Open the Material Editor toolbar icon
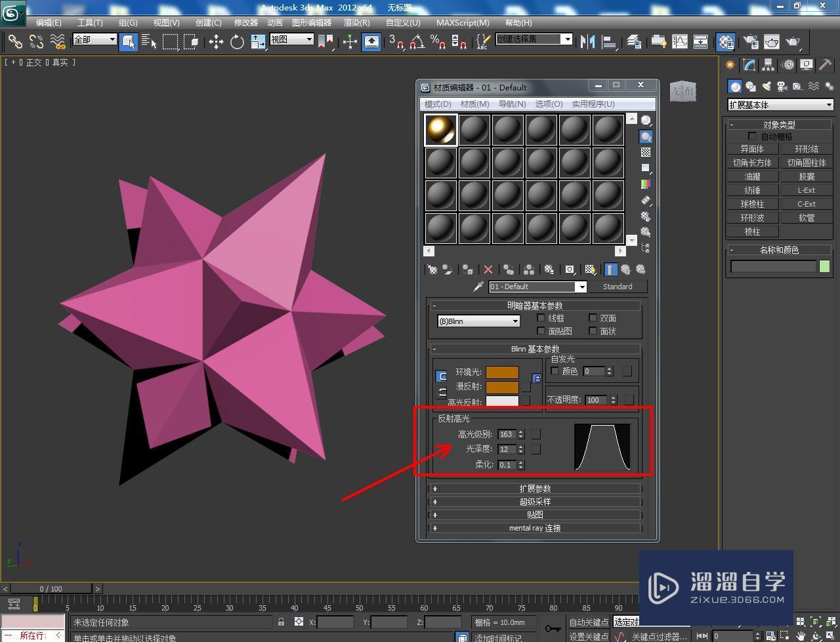The width and height of the screenshot is (840, 642). [x=726, y=42]
